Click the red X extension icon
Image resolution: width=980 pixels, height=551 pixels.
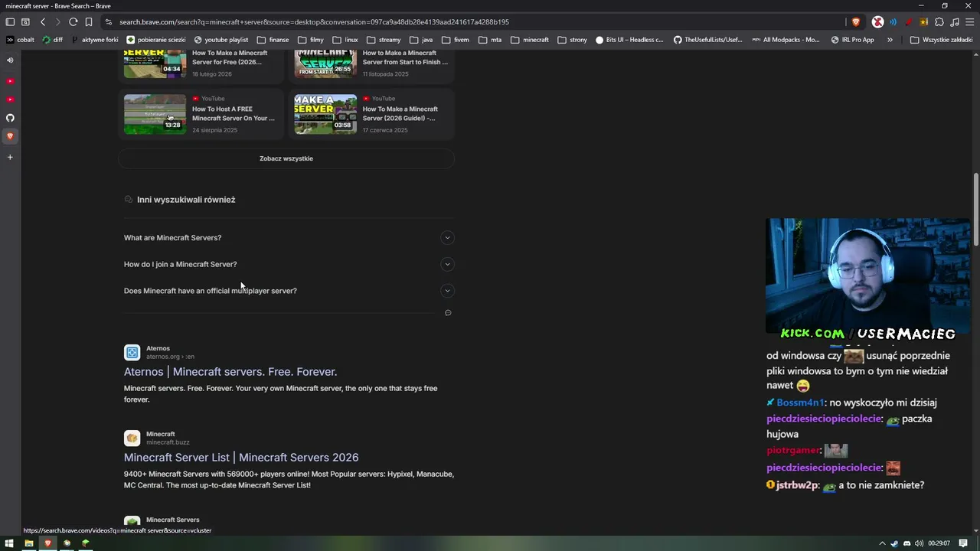[x=878, y=22]
